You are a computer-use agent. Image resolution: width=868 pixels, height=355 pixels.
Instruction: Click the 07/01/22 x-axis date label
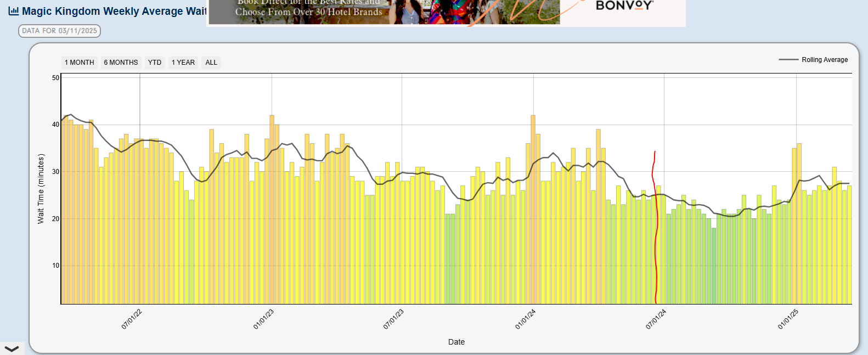132,319
